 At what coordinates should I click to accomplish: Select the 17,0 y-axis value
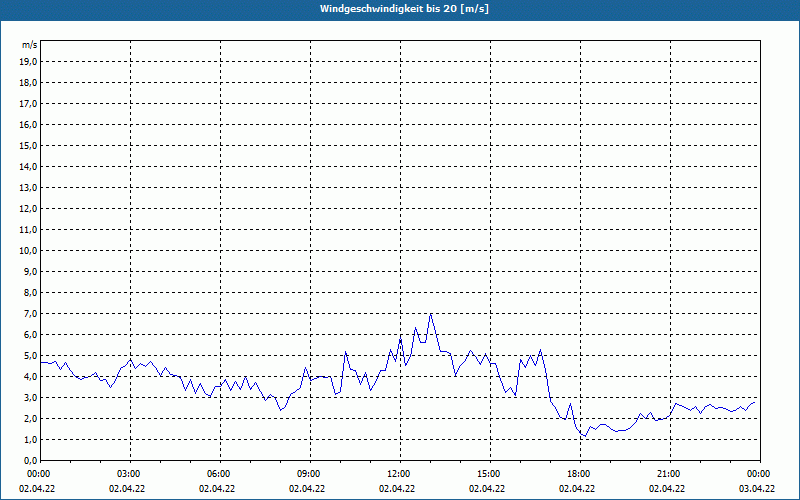[x=28, y=104]
